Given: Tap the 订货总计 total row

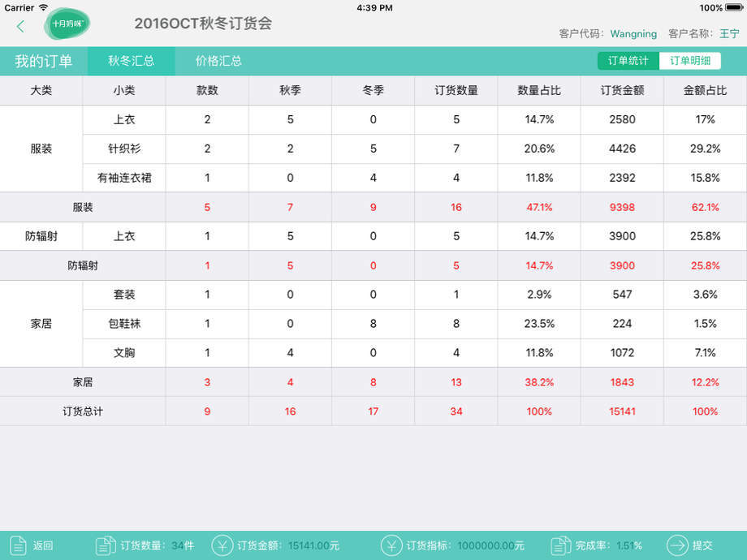Looking at the screenshot, I should 83,411.
